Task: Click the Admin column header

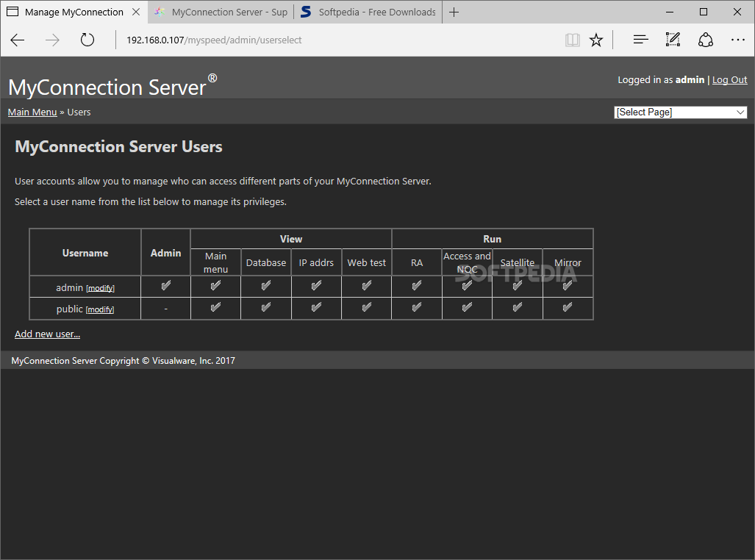Action: click(165, 253)
